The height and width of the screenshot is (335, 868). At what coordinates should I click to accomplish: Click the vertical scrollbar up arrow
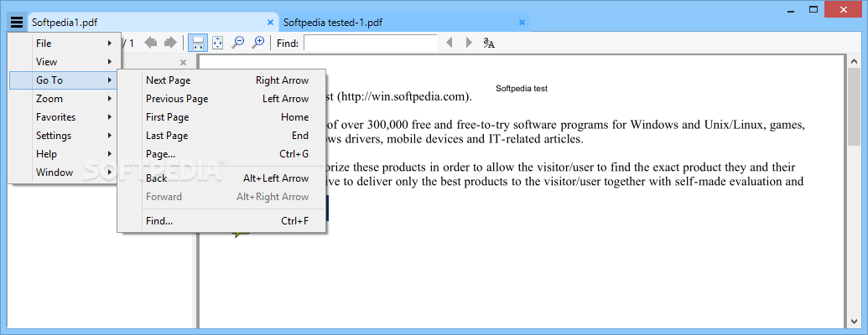[x=852, y=60]
